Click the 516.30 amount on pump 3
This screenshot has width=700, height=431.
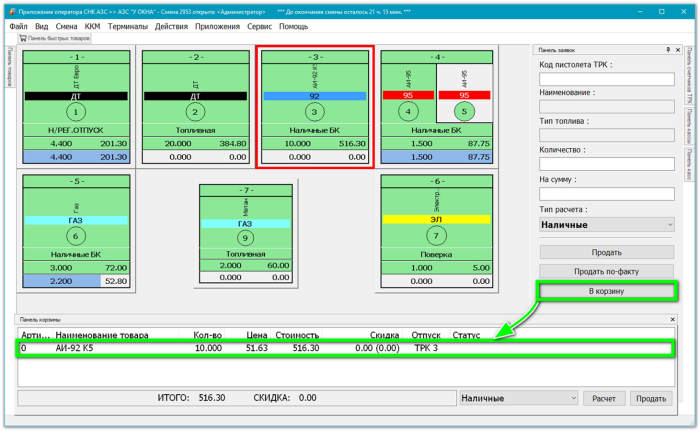352,144
